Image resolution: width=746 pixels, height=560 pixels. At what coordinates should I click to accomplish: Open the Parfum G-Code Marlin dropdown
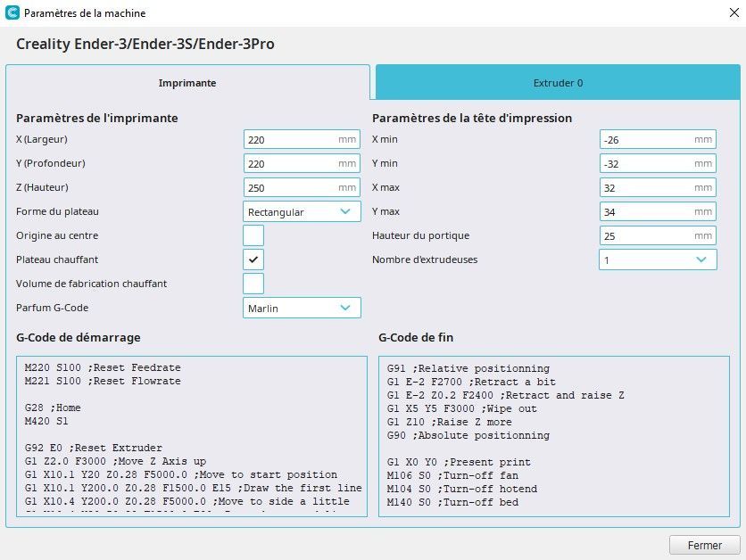click(302, 308)
